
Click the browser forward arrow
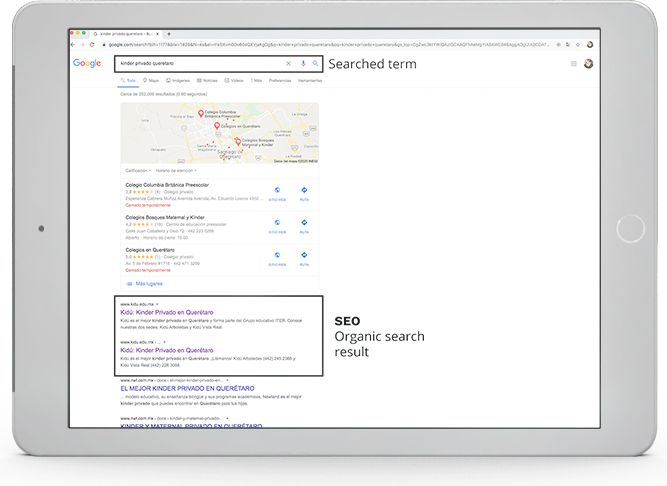point(82,45)
